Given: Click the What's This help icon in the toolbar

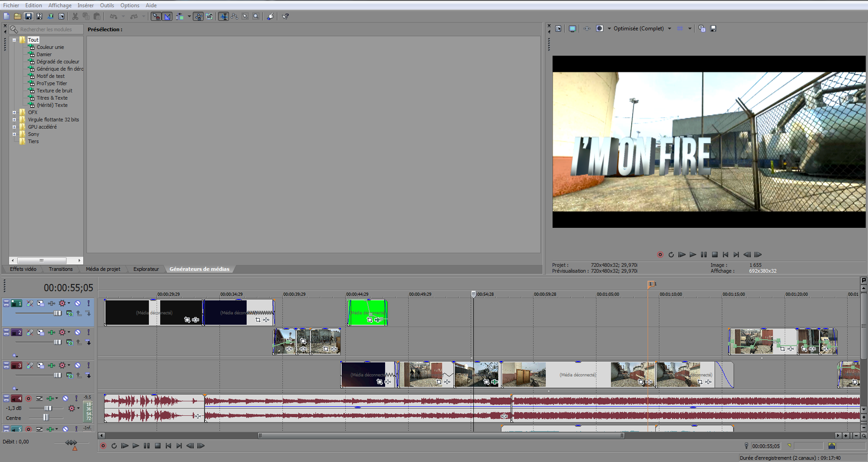Looking at the screenshot, I should pos(286,16).
